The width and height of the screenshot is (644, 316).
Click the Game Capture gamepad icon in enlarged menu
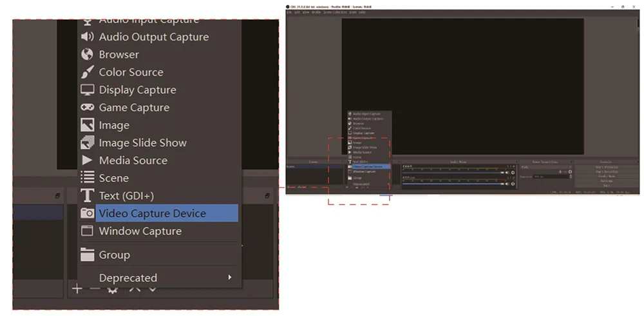(x=87, y=108)
